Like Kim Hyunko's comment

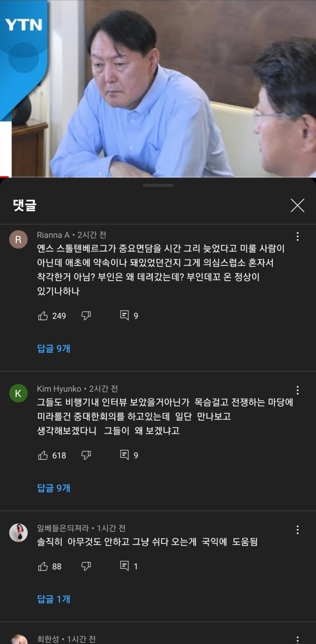tap(43, 455)
